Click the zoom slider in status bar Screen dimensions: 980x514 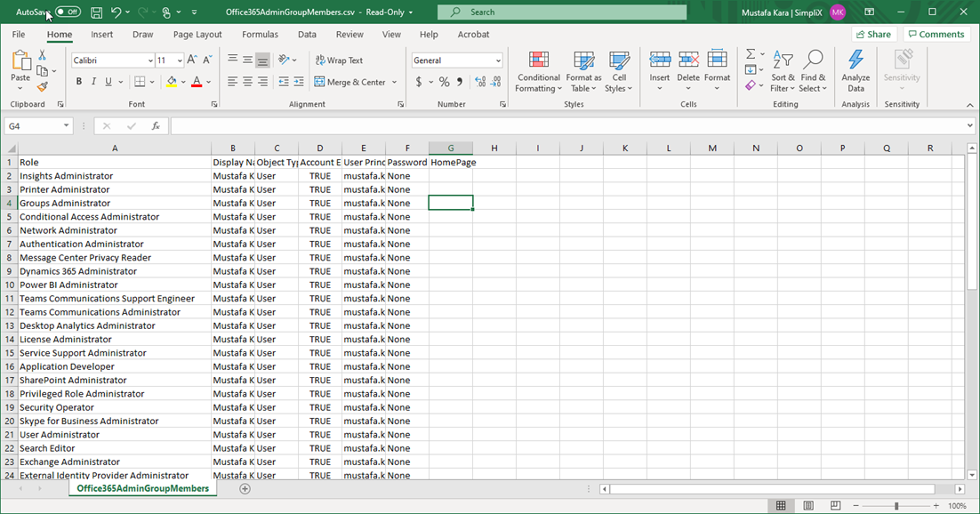(x=896, y=506)
